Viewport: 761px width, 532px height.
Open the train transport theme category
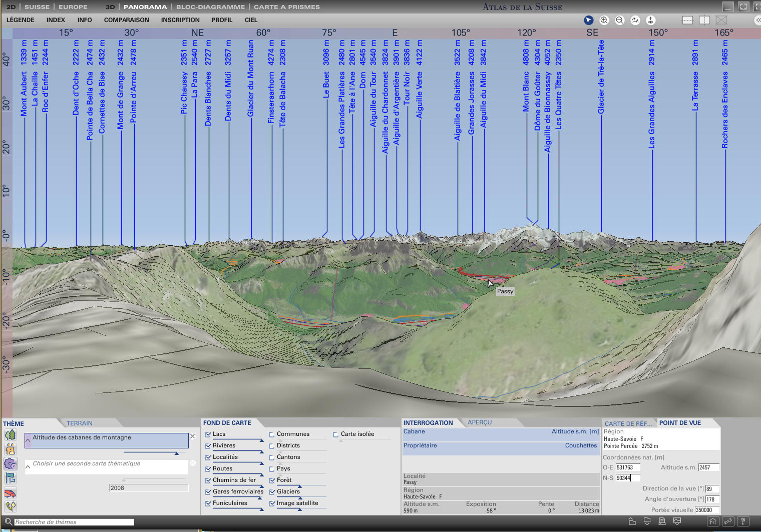point(10,493)
